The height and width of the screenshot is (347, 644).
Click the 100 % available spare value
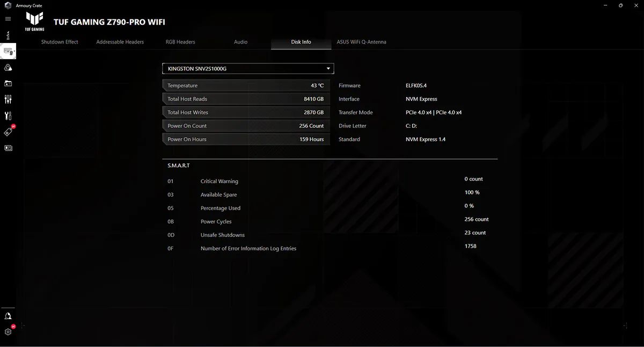(x=472, y=192)
